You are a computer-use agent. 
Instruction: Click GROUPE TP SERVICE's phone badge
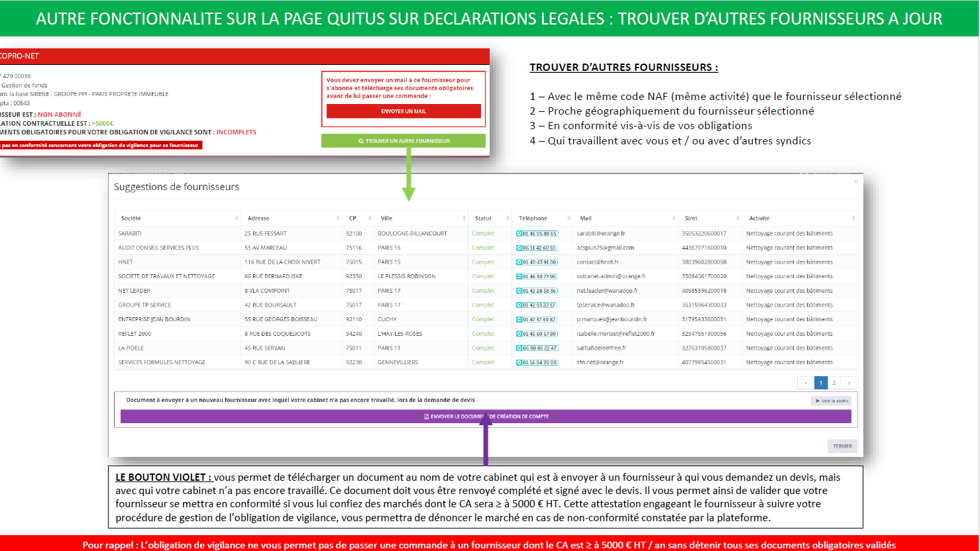click(537, 305)
